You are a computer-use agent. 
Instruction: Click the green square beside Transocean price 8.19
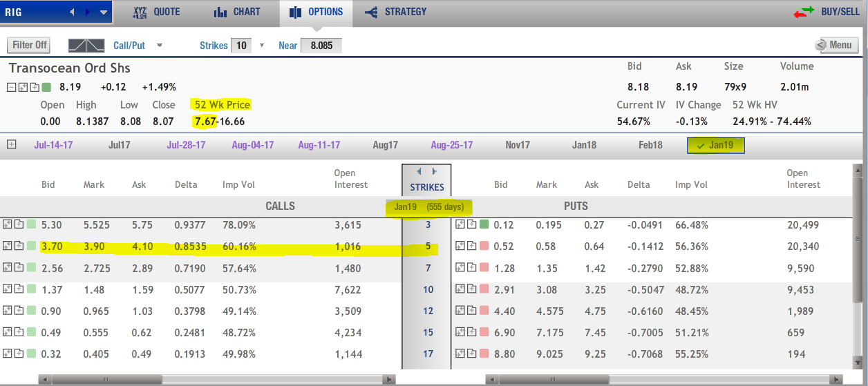coord(46,88)
